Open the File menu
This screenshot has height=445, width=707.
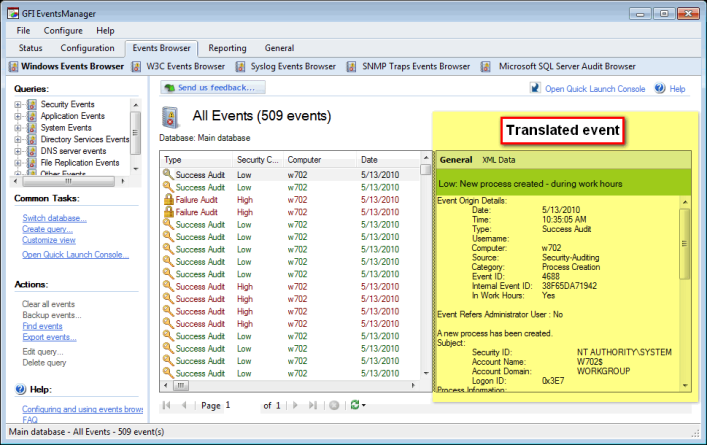[23, 31]
